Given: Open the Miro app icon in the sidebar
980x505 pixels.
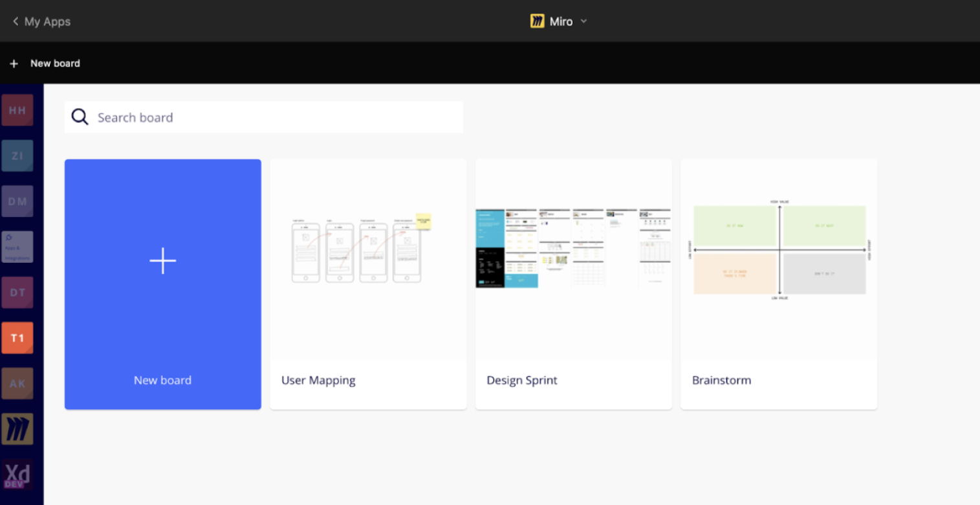Looking at the screenshot, I should pyautogui.click(x=17, y=428).
